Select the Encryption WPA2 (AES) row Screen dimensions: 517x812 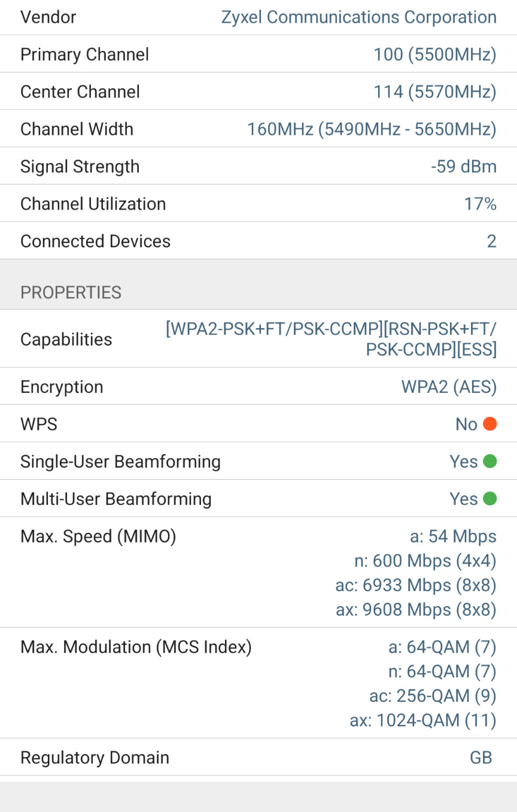click(x=258, y=387)
